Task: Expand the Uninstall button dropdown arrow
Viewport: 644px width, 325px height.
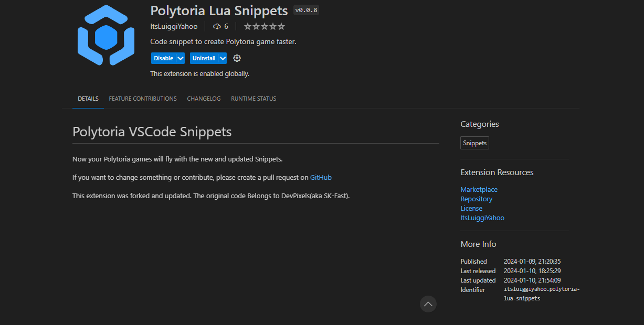Action: click(x=223, y=58)
